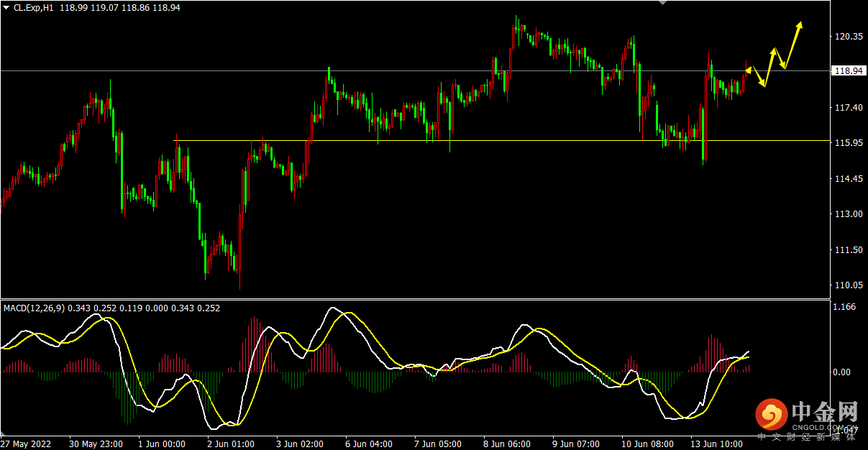Click the 1 Jun 00:00 time label
Screen dimensions: 868x450
pyautogui.click(x=161, y=444)
